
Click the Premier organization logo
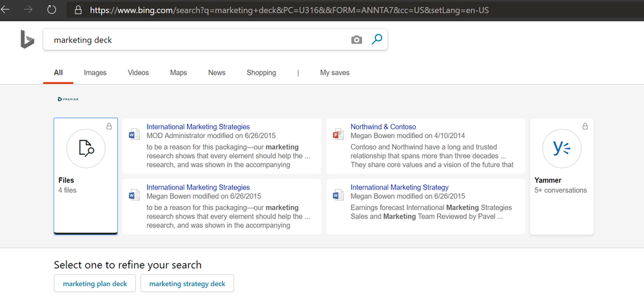68,99
